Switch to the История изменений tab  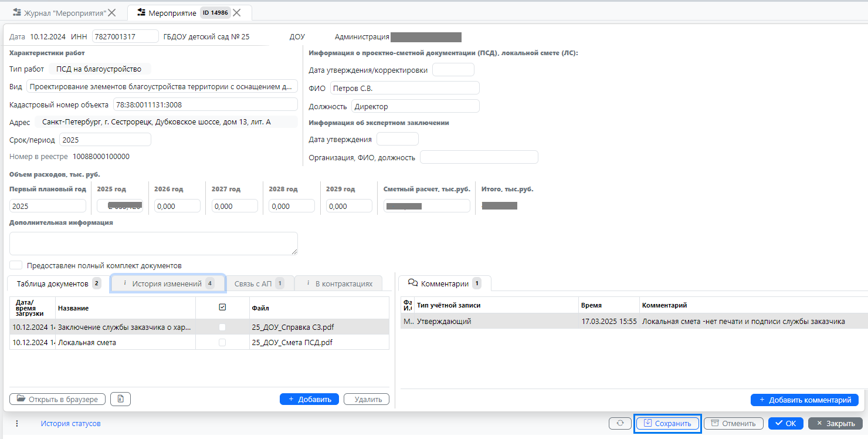click(168, 283)
